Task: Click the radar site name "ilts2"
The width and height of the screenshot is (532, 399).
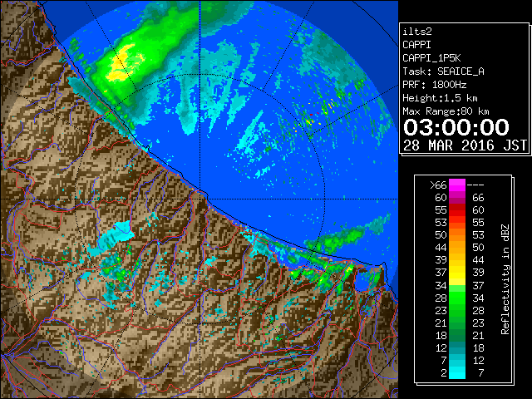Action: tap(417, 32)
